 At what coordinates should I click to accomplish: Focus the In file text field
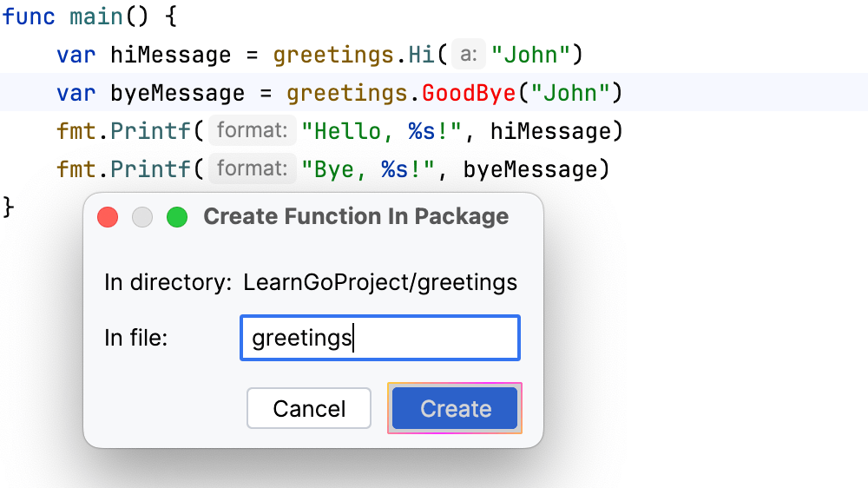379,338
